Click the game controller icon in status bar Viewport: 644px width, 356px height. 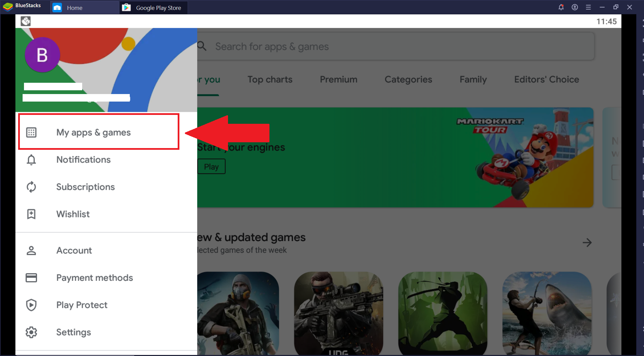coord(26,21)
